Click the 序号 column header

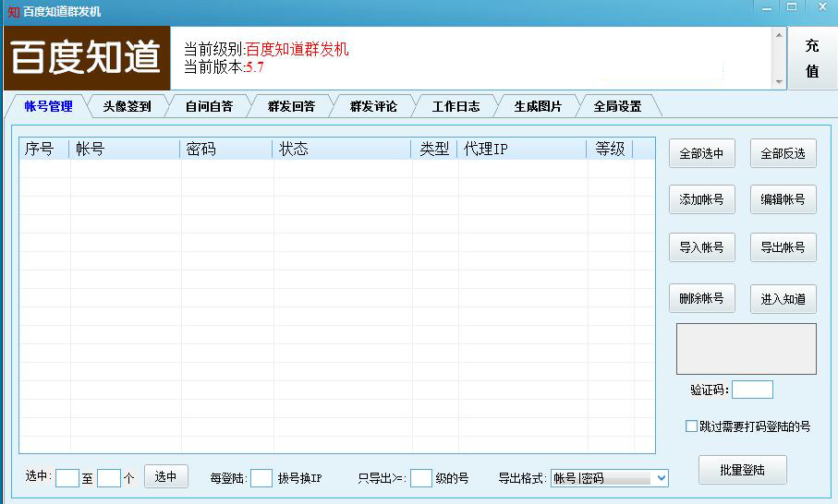click(x=44, y=149)
